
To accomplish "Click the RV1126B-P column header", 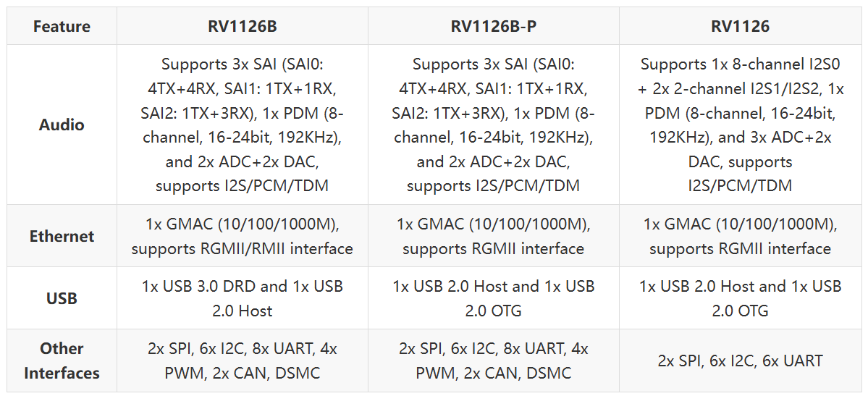I will (493, 27).
